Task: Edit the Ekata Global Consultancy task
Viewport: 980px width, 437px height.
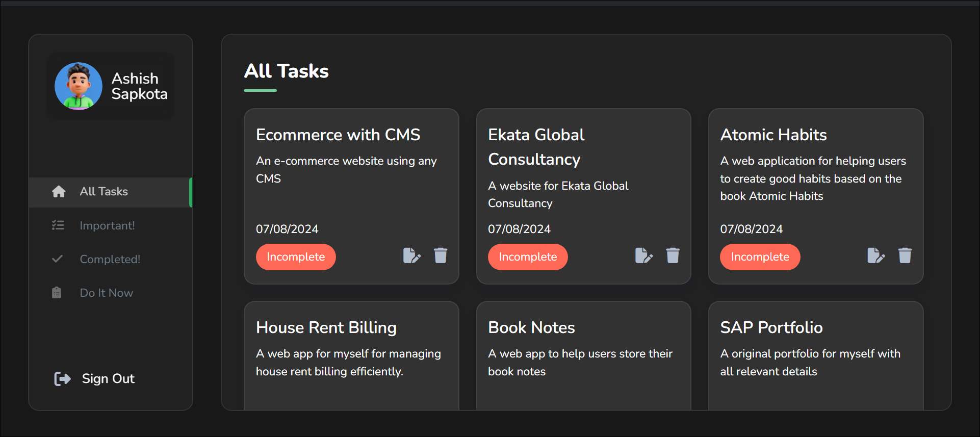Action: click(x=643, y=255)
